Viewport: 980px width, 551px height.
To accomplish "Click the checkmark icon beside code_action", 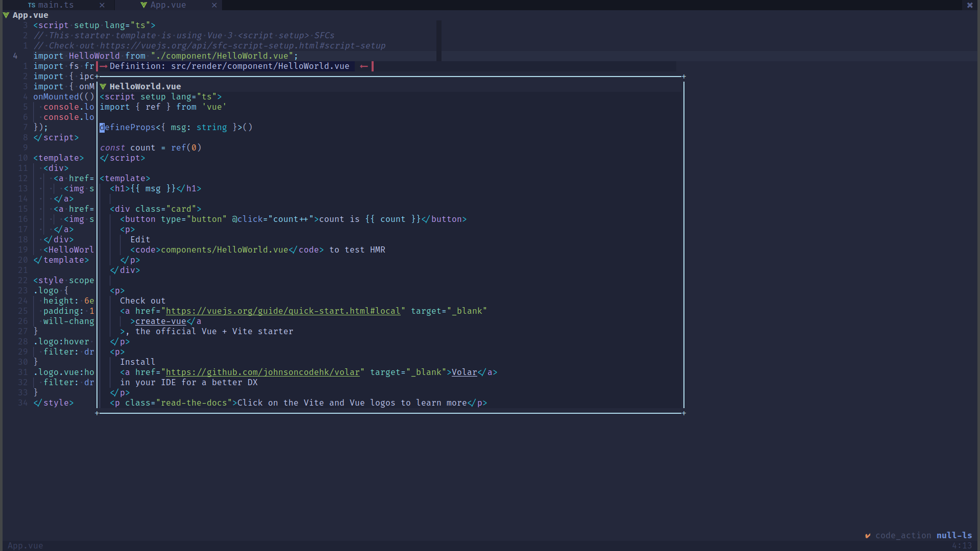I will [x=868, y=536].
